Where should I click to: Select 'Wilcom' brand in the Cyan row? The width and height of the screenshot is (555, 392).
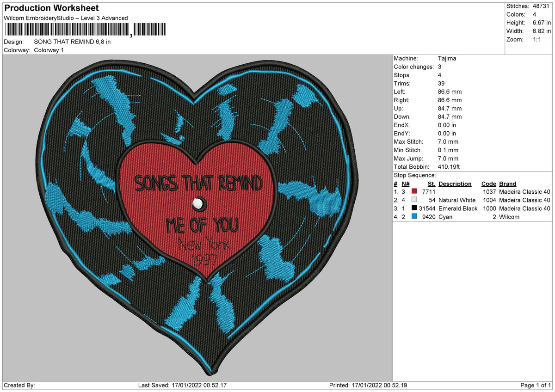[x=509, y=217]
